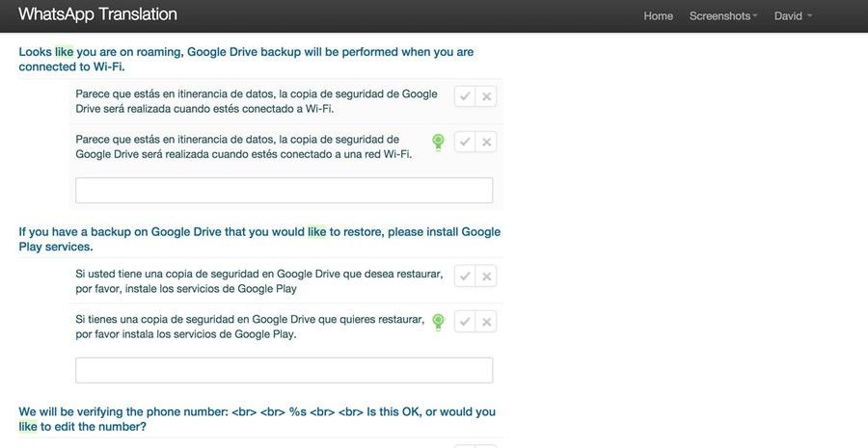
Task: Click the WhatsApp Translation site title
Action: point(97,14)
